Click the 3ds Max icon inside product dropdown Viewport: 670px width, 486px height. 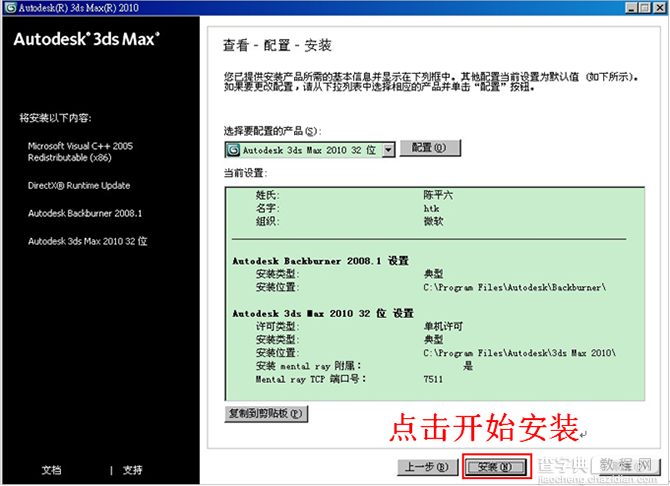233,150
